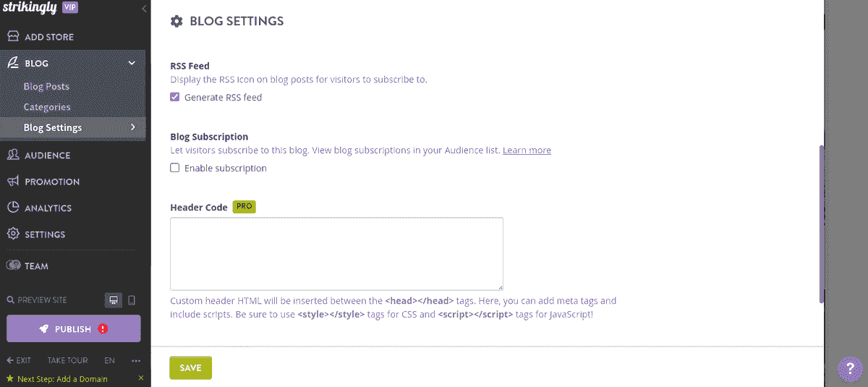The image size is (868, 387).
Task: Expand Blog Settings arrow
Action: point(133,127)
